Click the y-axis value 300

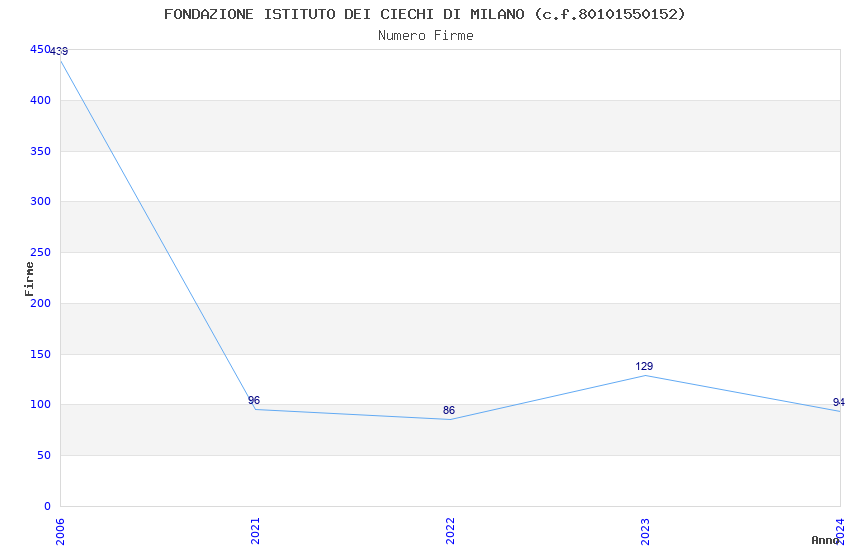(40, 202)
